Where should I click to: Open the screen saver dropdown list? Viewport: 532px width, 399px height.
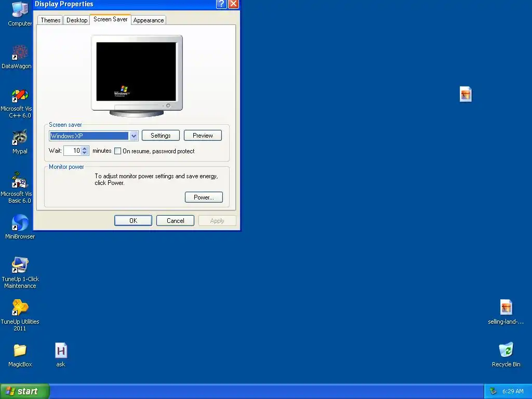[x=134, y=136]
